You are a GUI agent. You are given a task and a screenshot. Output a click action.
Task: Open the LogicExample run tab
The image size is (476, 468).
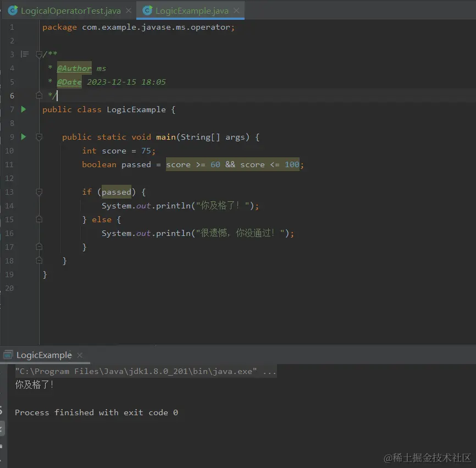[x=44, y=355]
